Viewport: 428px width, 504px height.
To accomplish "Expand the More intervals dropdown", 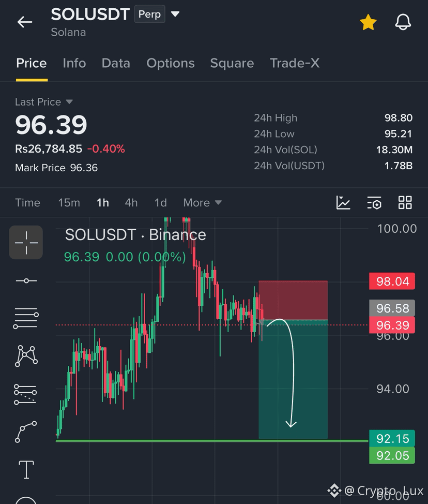I will (x=202, y=203).
